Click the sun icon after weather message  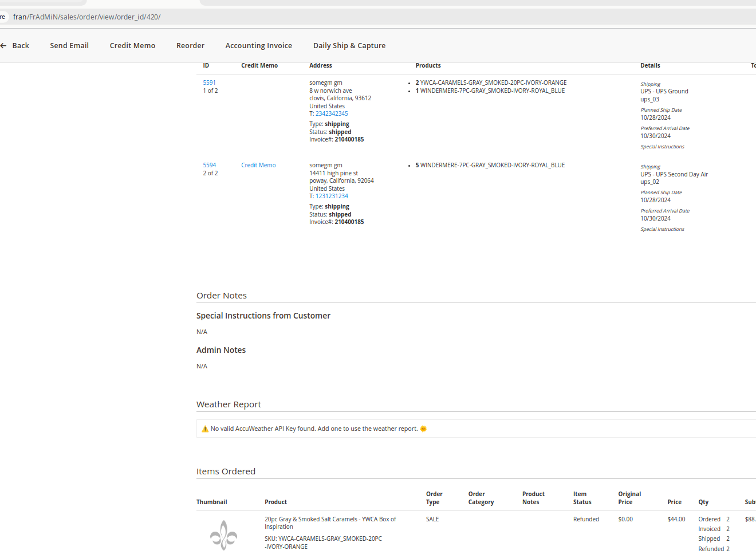point(423,429)
